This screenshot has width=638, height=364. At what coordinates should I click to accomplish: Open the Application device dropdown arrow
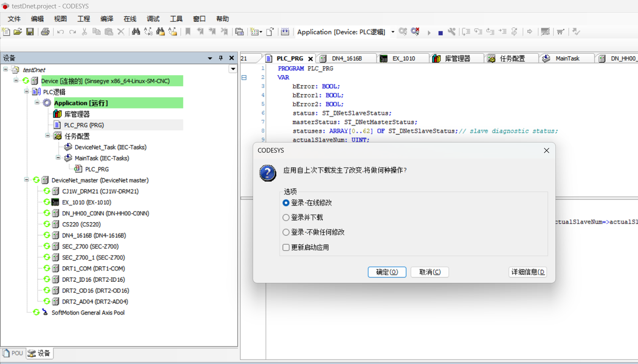click(393, 32)
